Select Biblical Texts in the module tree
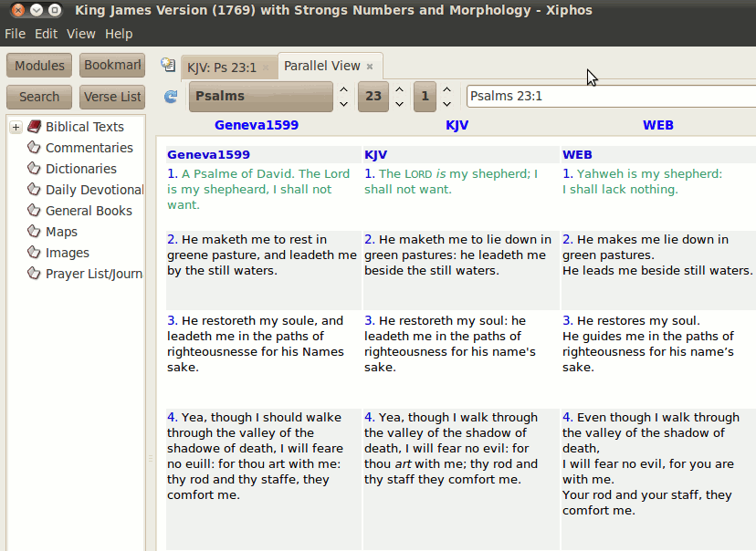Screen dimensions: 756x551 84,127
